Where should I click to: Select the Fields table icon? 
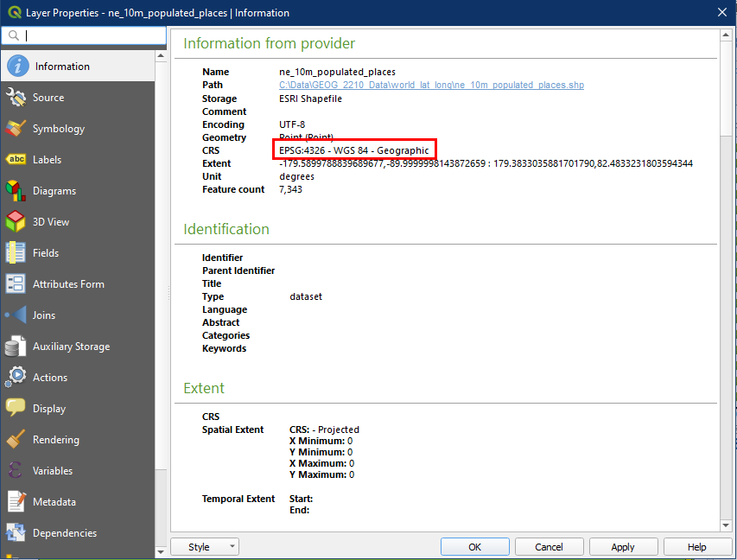(x=16, y=253)
